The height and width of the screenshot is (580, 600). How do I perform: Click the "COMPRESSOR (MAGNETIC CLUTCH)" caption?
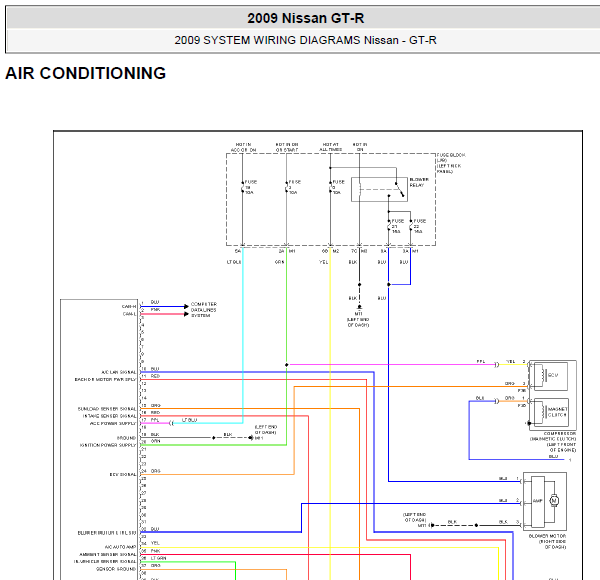click(x=553, y=436)
